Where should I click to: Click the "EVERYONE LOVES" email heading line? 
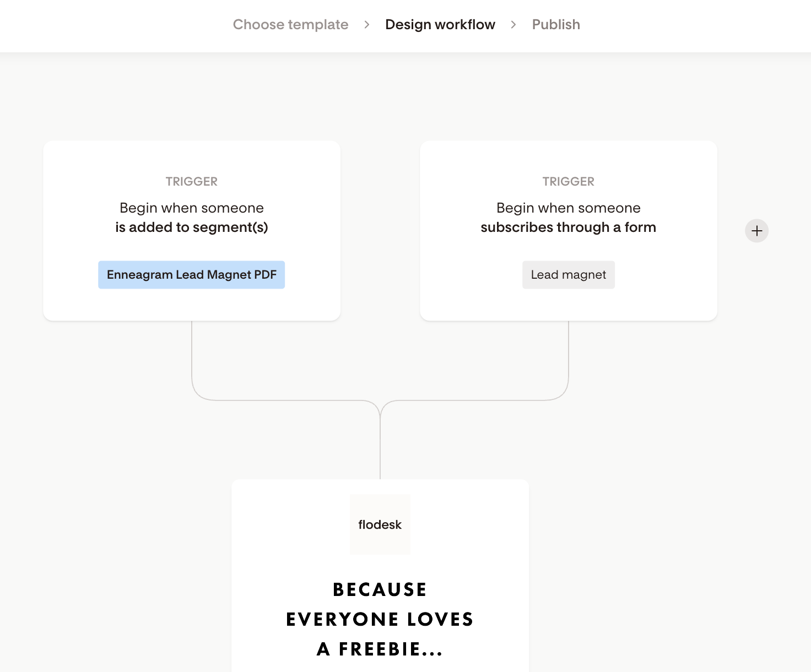(380, 620)
